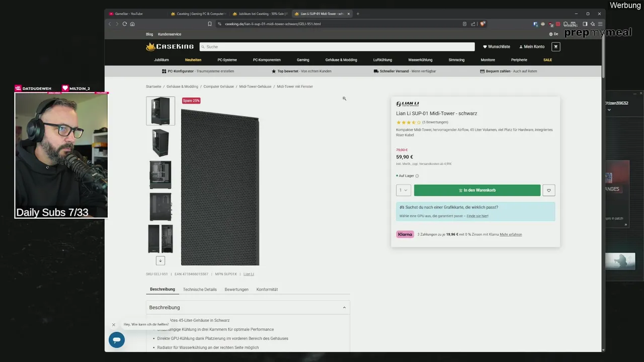
Task: Share page via address bar share icon
Action: (x=473, y=24)
